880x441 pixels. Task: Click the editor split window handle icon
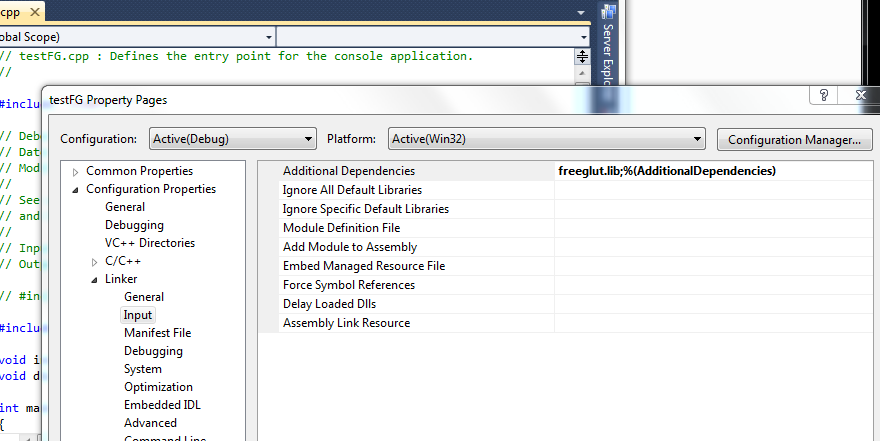click(x=582, y=56)
